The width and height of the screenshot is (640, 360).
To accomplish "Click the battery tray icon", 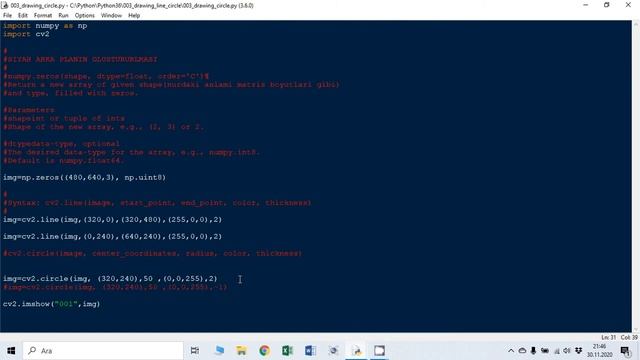I will pyautogui.click(x=544, y=351).
